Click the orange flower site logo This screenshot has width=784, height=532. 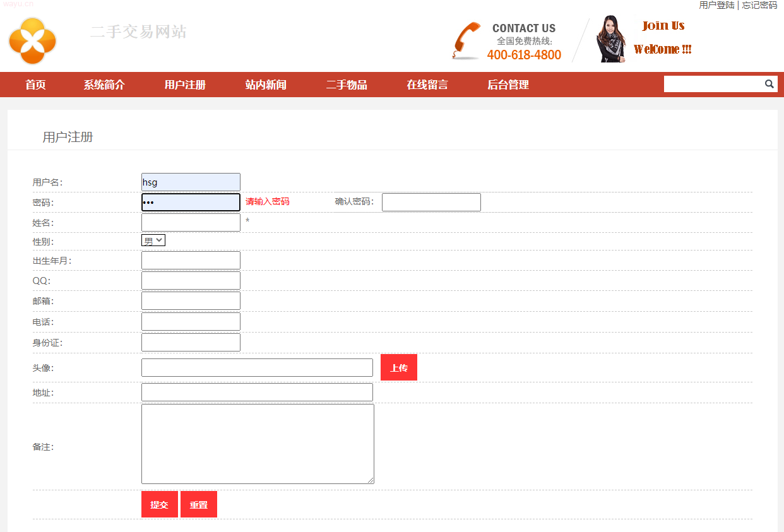tap(32, 41)
